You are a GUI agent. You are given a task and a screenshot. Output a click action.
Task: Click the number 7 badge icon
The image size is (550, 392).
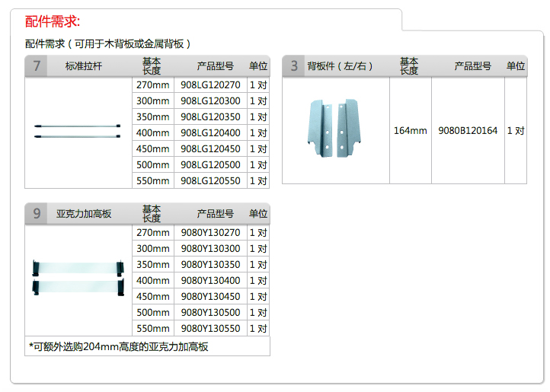tap(36, 66)
